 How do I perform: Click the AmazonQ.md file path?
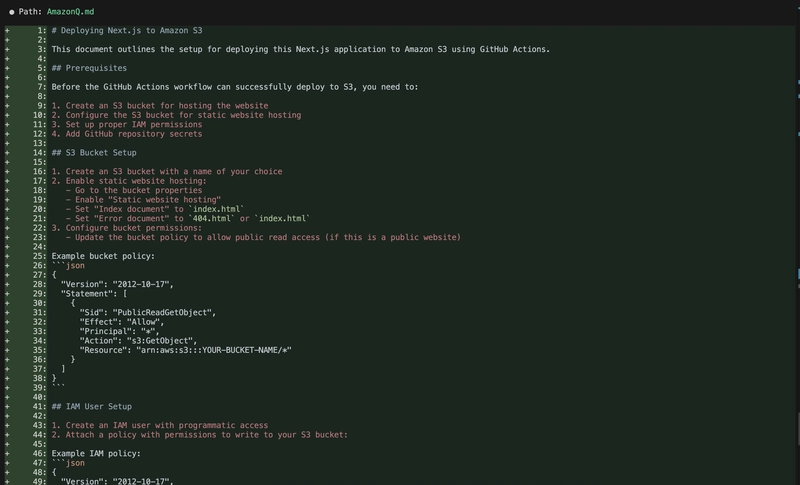70,12
